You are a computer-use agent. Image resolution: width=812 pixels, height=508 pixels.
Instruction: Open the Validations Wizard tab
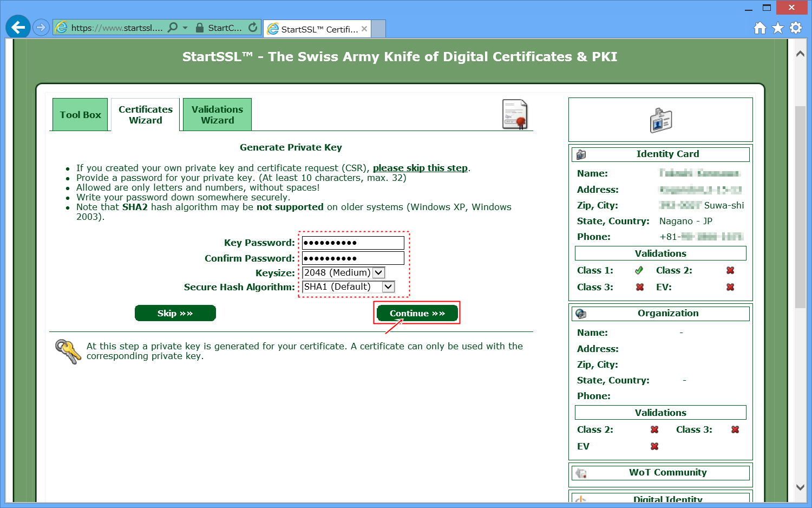217,115
